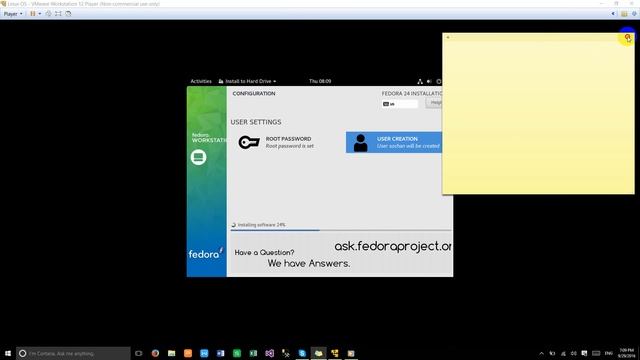Open User Creation settings

point(394,142)
